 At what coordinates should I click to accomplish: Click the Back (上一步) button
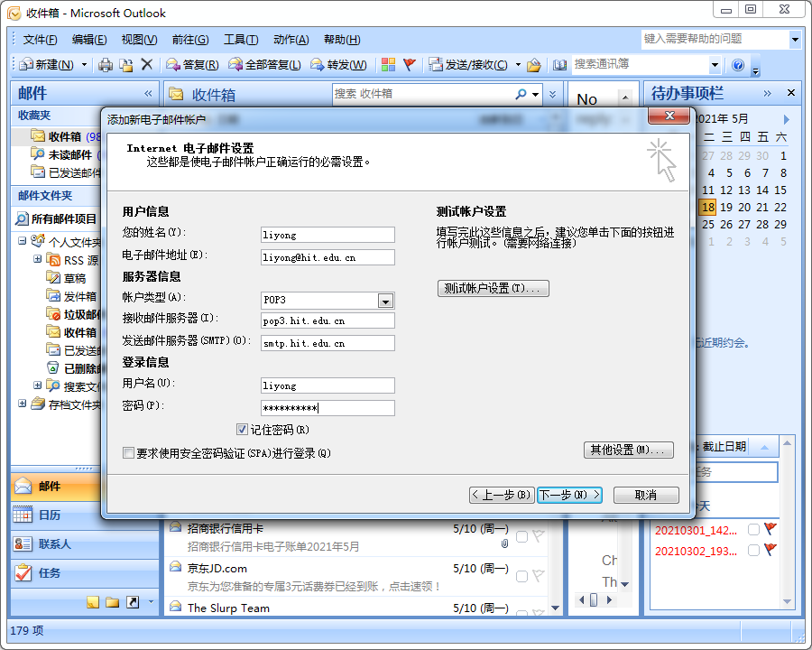[502, 495]
